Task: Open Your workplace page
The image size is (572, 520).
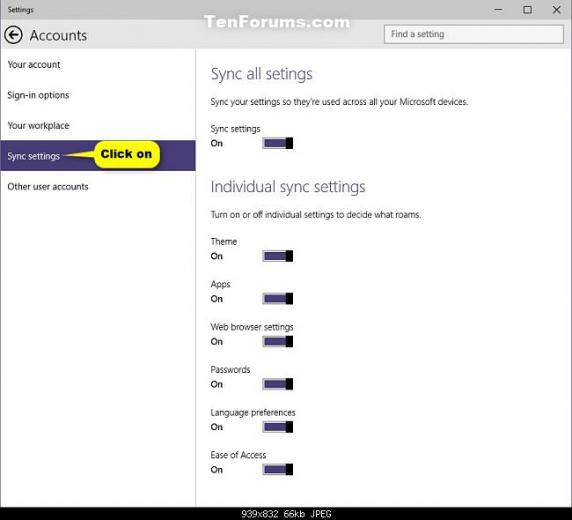Action: (38, 126)
